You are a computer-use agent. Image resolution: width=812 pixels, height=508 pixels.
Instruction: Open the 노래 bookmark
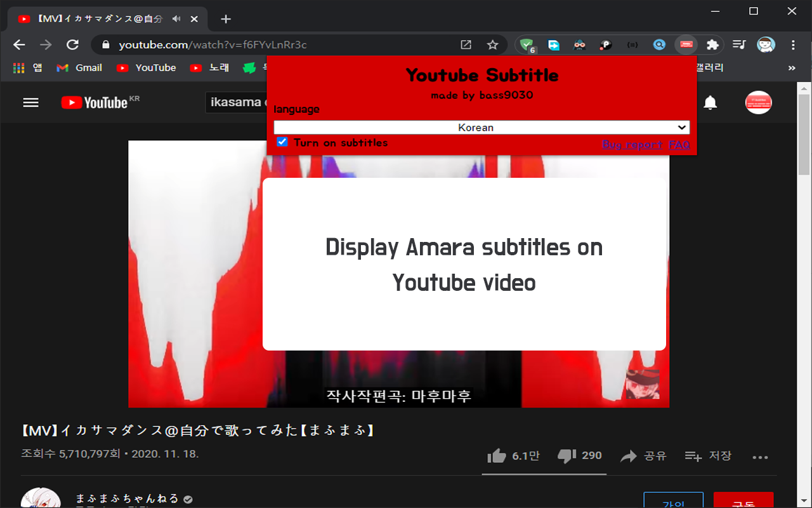point(209,67)
